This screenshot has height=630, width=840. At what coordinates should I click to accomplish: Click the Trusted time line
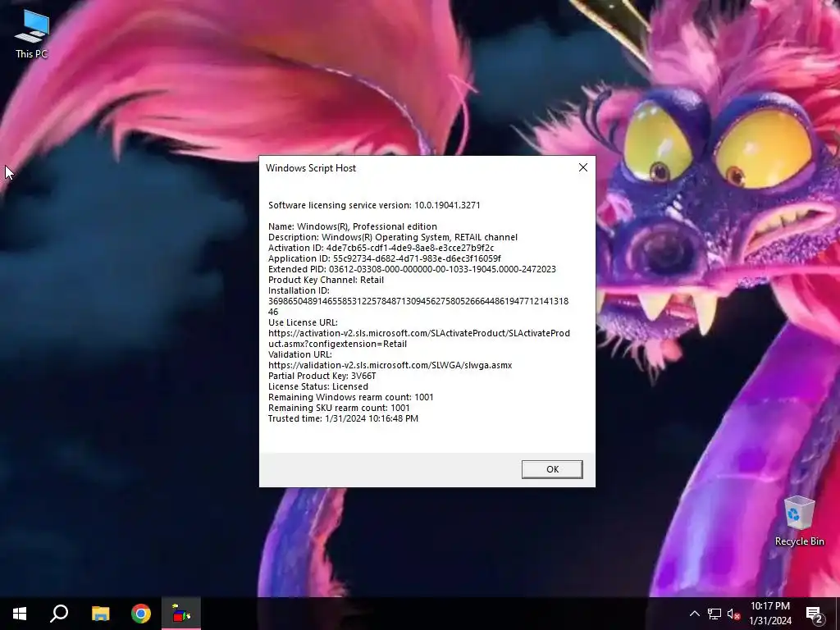click(343, 419)
